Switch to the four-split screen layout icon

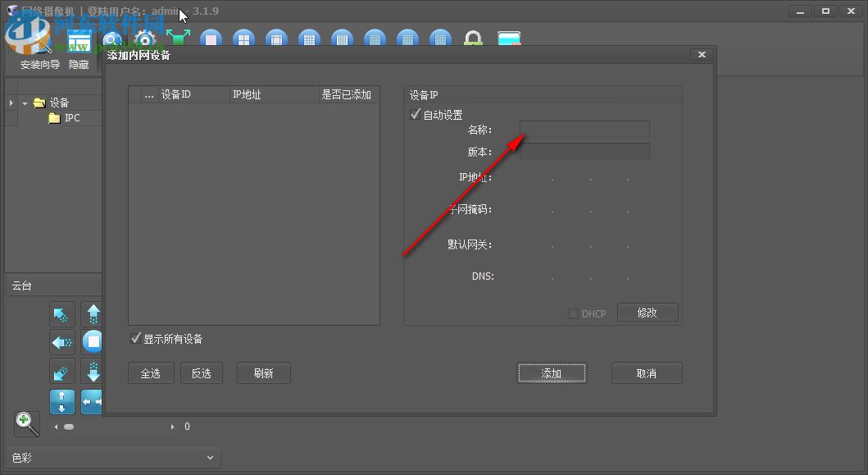click(x=243, y=38)
